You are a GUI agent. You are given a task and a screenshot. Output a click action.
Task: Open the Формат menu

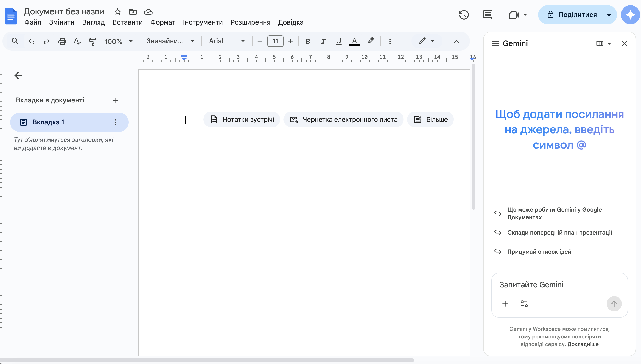coord(163,22)
